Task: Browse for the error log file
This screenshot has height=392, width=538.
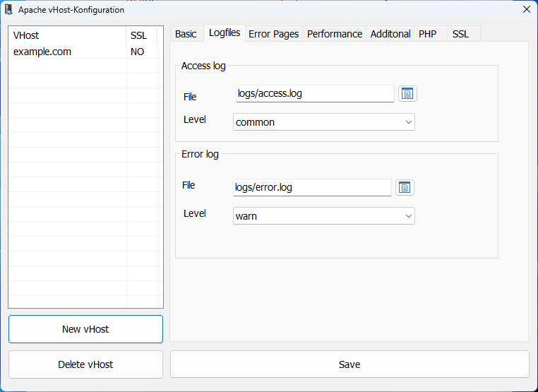Action: [x=405, y=187]
